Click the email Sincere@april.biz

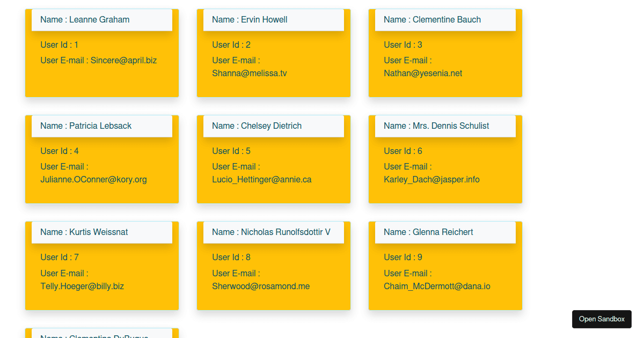(x=125, y=60)
